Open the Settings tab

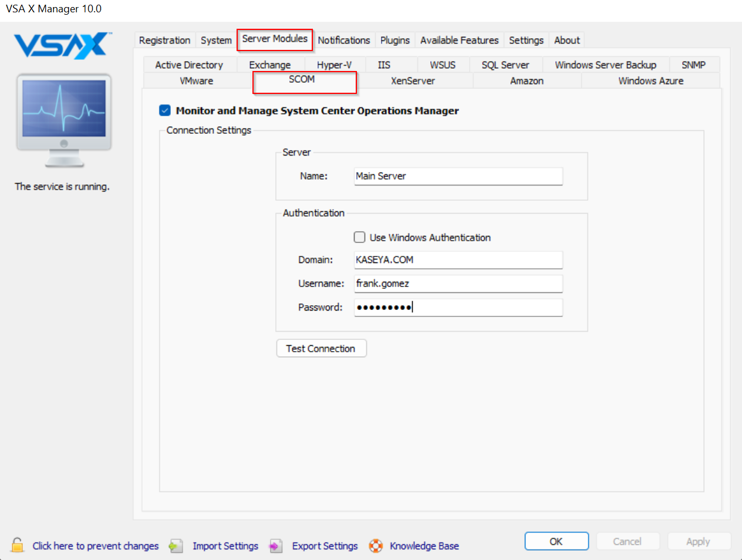[526, 40]
